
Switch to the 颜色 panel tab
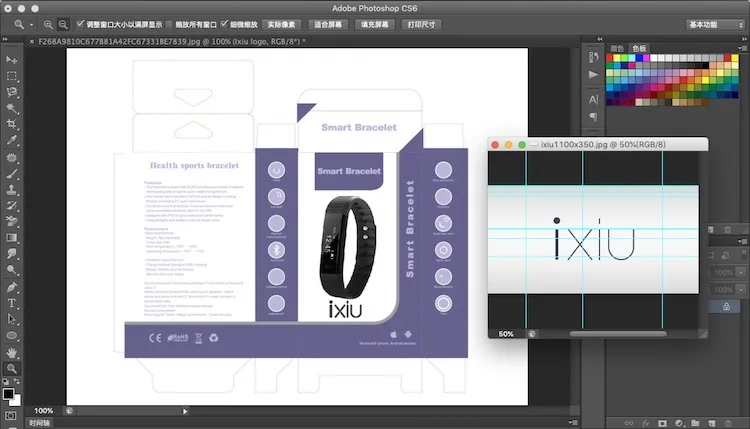click(617, 48)
